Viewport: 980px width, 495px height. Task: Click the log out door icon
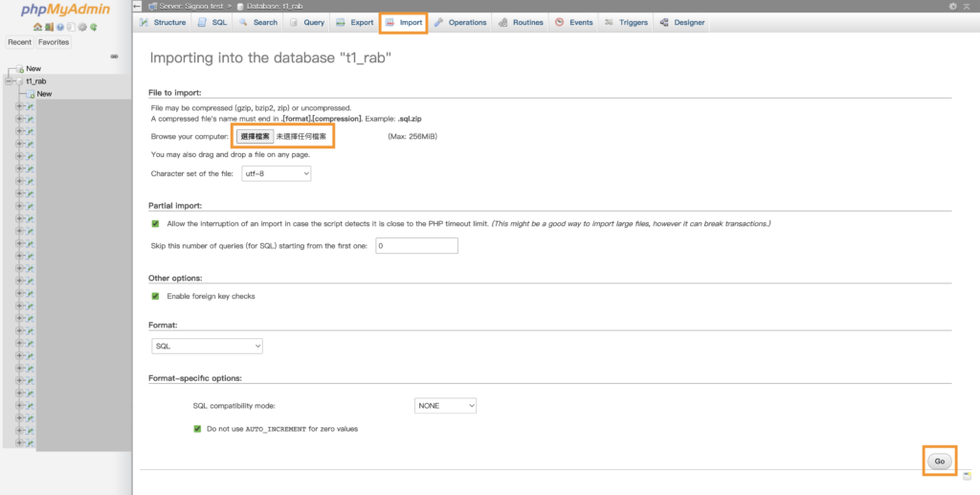click(48, 27)
